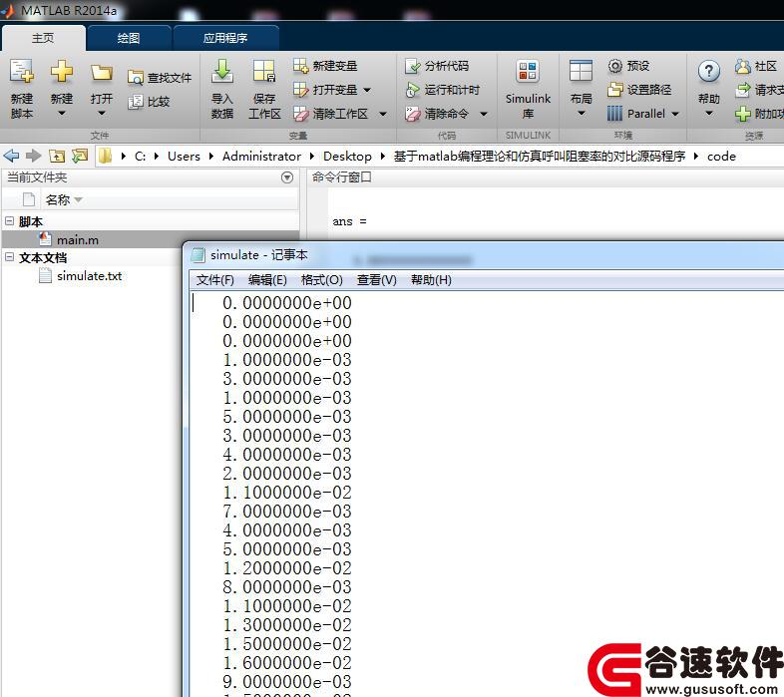Screen dimensions: 784x697
Task: Collapse the 脚本 group in file list
Action: 10,220
